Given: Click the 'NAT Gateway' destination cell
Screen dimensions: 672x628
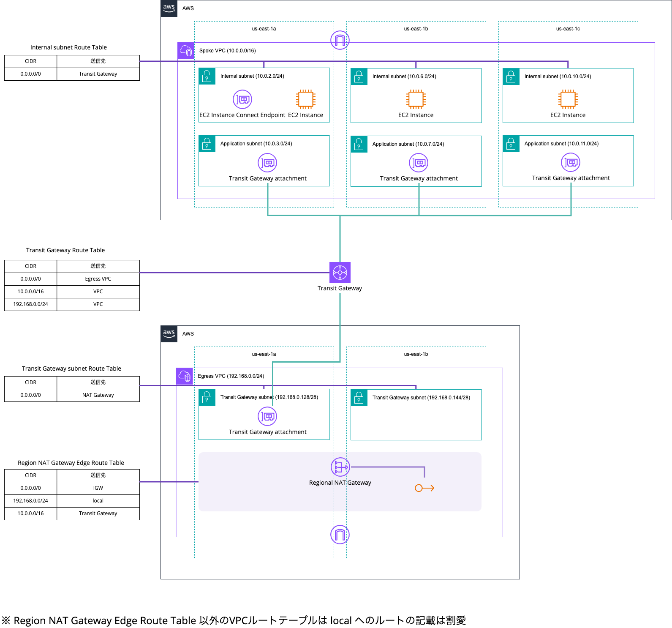Looking at the screenshot, I should pos(98,395).
